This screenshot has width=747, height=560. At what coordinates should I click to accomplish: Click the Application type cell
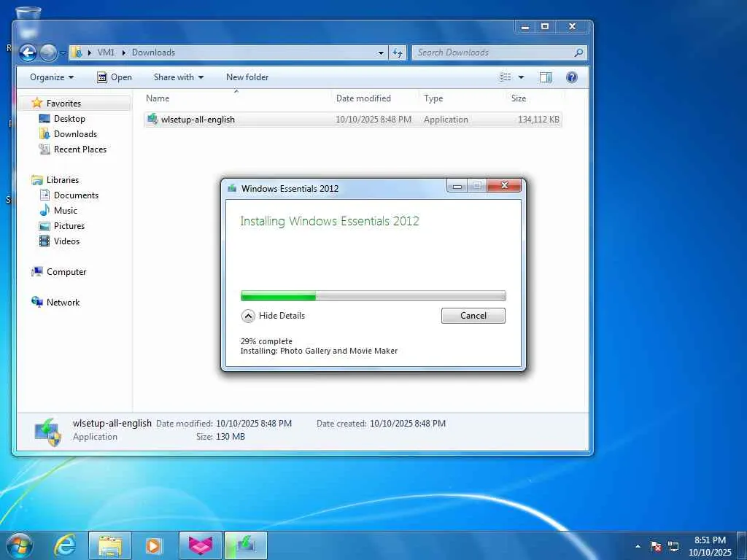tap(446, 120)
